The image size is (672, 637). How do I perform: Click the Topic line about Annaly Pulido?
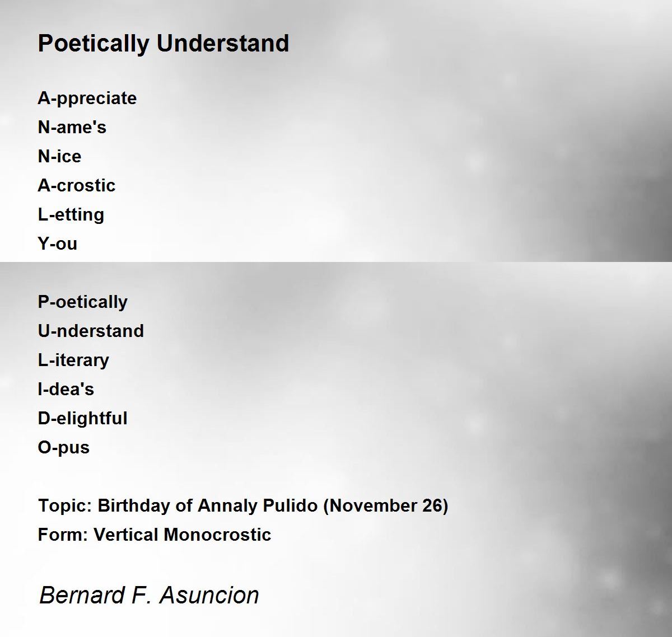pyautogui.click(x=243, y=506)
